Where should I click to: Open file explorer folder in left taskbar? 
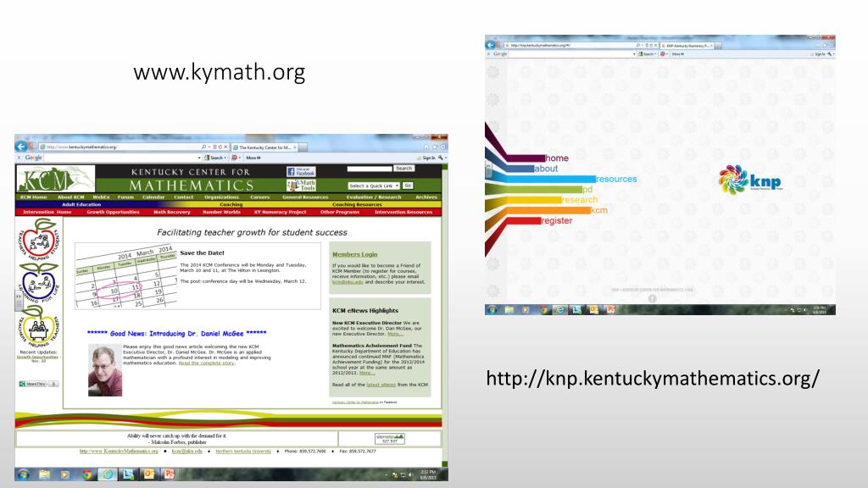pos(44,474)
